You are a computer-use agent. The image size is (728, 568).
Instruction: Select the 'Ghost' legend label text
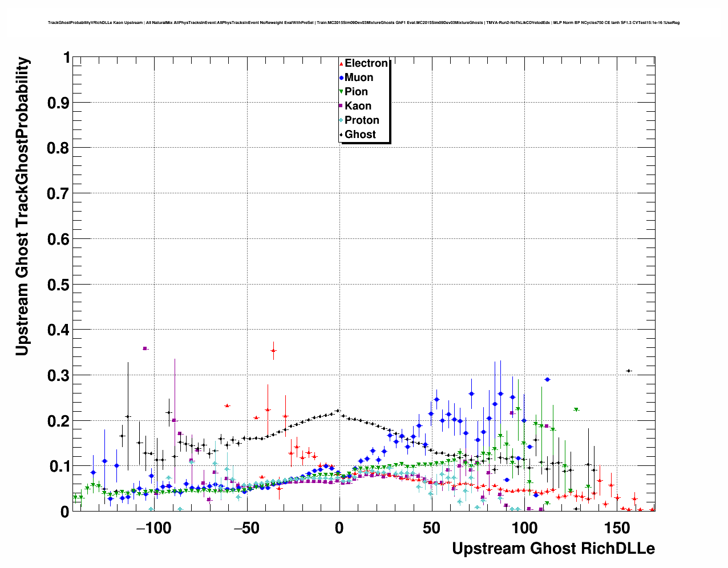(360, 135)
